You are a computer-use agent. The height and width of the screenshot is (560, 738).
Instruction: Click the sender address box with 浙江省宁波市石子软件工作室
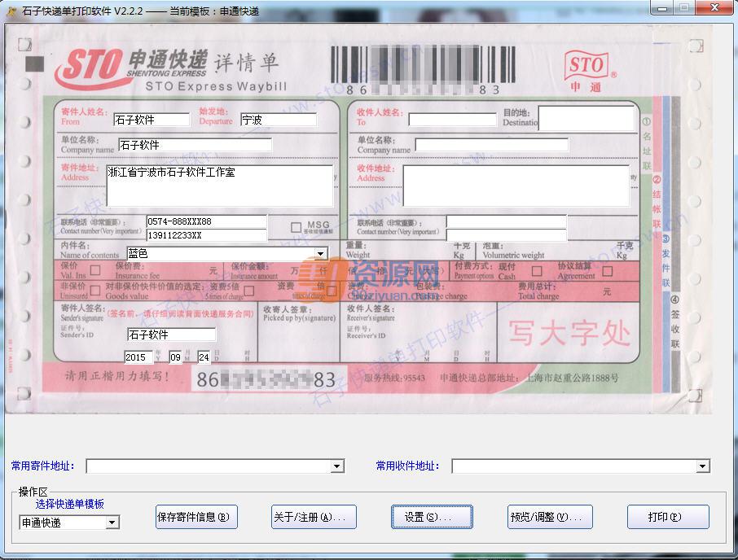pyautogui.click(x=220, y=186)
